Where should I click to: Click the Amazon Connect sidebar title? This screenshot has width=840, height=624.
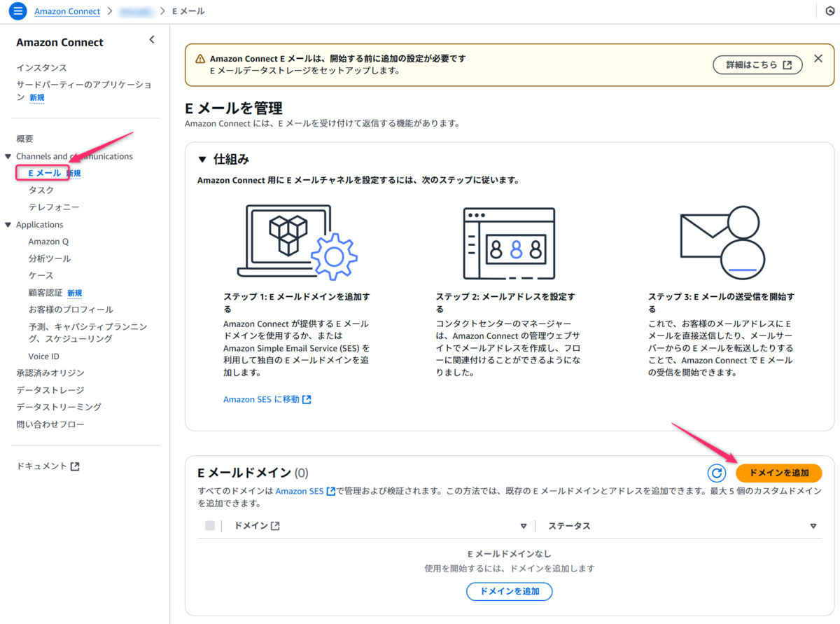(x=59, y=42)
